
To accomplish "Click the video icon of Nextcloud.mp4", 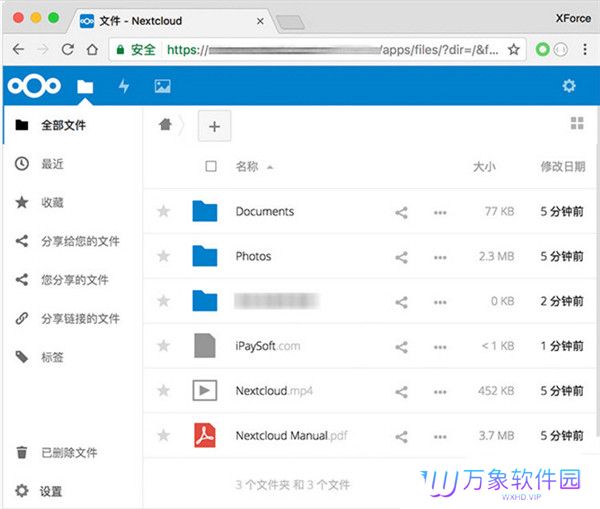I will click(205, 390).
